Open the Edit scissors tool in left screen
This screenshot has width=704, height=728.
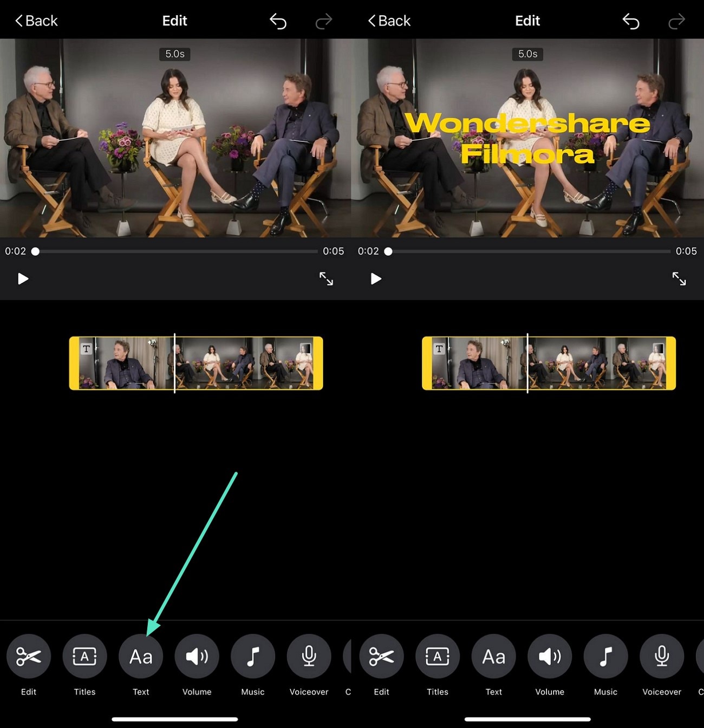coord(29,656)
